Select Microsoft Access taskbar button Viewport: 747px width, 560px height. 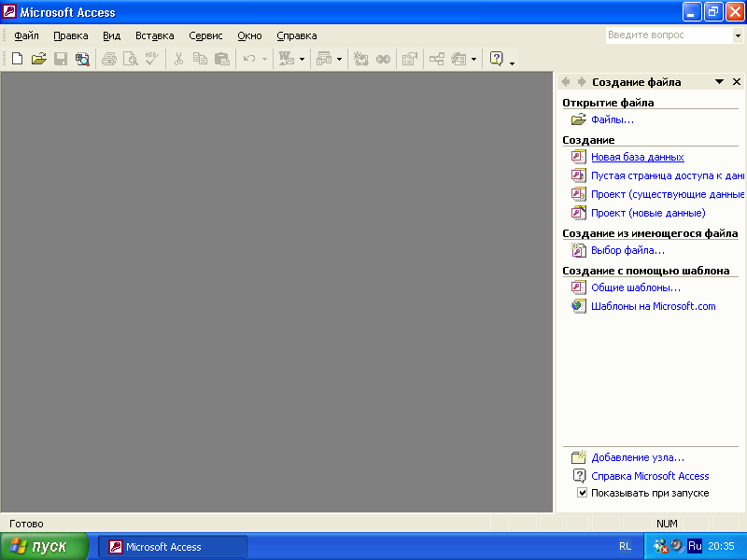coord(173,547)
